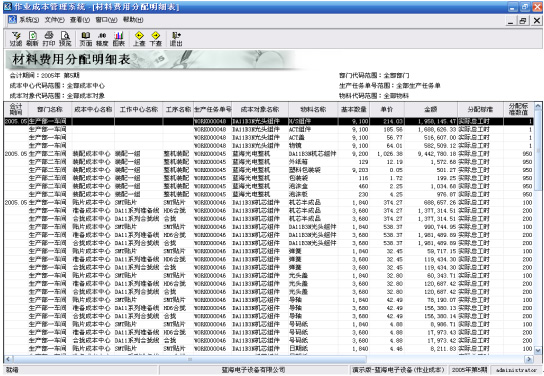Click the 刷新 (refresh) toolbar icon
The height and width of the screenshot is (376, 544).
pyautogui.click(x=32, y=39)
